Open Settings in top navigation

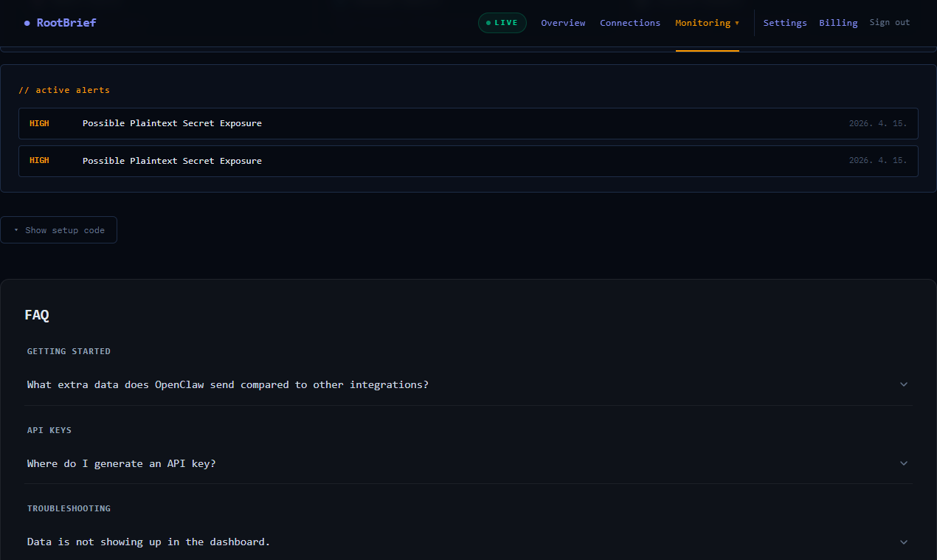(x=785, y=23)
